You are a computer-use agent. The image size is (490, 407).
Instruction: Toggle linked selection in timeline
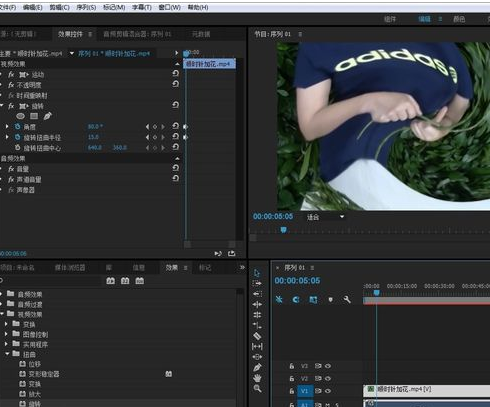click(x=313, y=299)
